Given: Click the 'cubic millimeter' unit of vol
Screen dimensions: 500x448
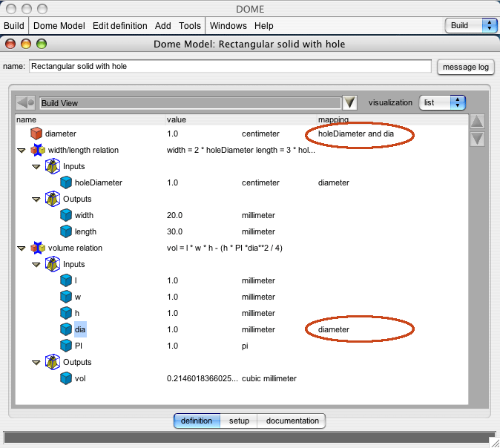Looking at the screenshot, I should click(x=269, y=378).
